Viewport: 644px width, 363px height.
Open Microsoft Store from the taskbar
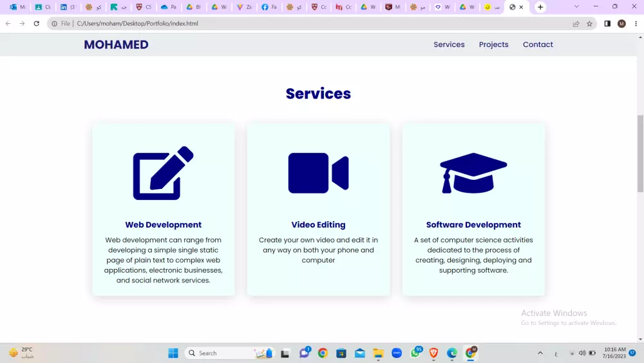point(341,353)
